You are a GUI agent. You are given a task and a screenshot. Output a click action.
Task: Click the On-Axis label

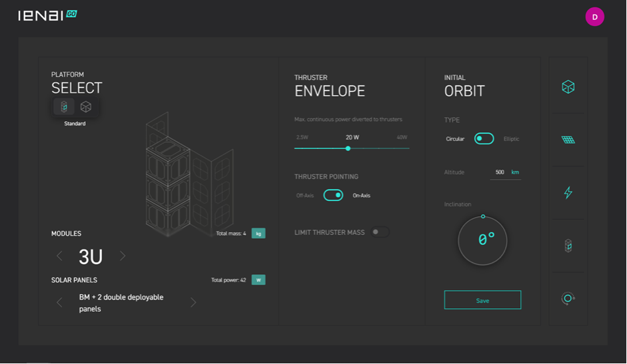pyautogui.click(x=362, y=196)
